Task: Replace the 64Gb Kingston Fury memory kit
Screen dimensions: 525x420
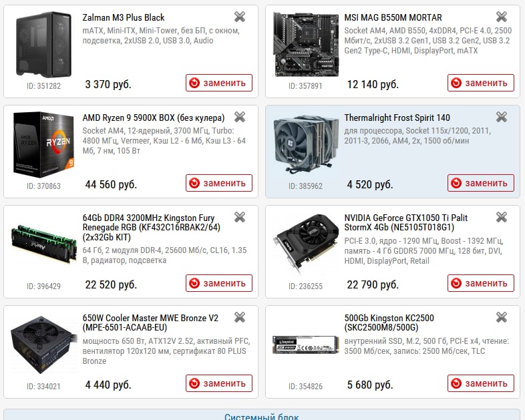Action: pyautogui.click(x=219, y=283)
